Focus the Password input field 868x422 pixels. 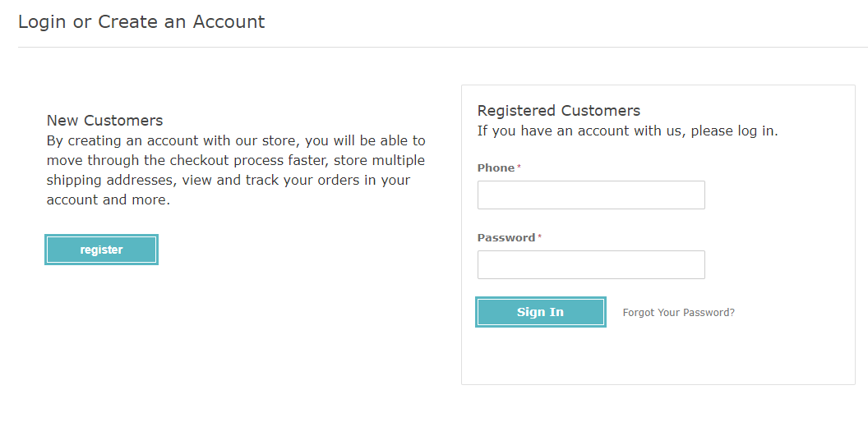591,264
